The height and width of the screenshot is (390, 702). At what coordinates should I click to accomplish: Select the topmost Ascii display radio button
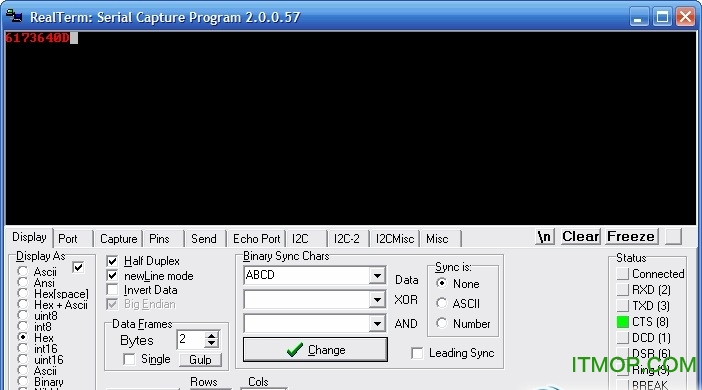tap(22, 271)
